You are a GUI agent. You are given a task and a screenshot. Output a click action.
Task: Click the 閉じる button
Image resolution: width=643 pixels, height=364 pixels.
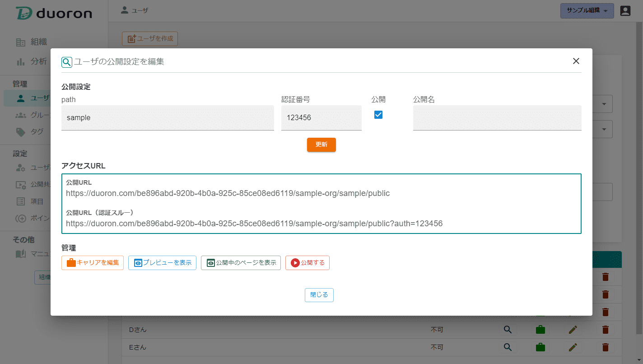click(x=319, y=295)
